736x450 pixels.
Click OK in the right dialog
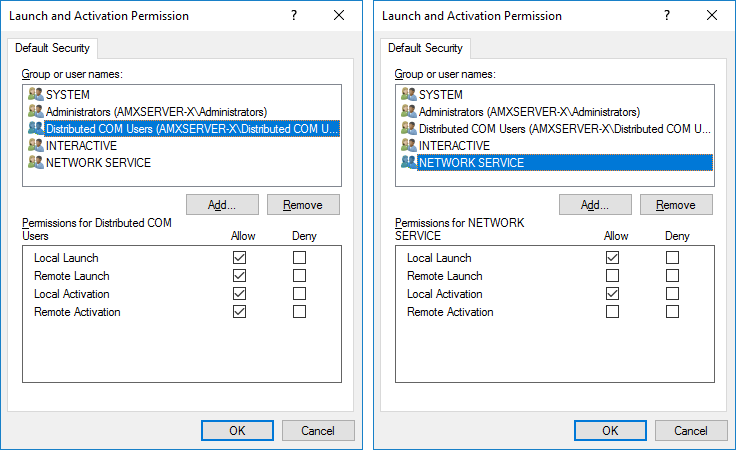pos(610,430)
